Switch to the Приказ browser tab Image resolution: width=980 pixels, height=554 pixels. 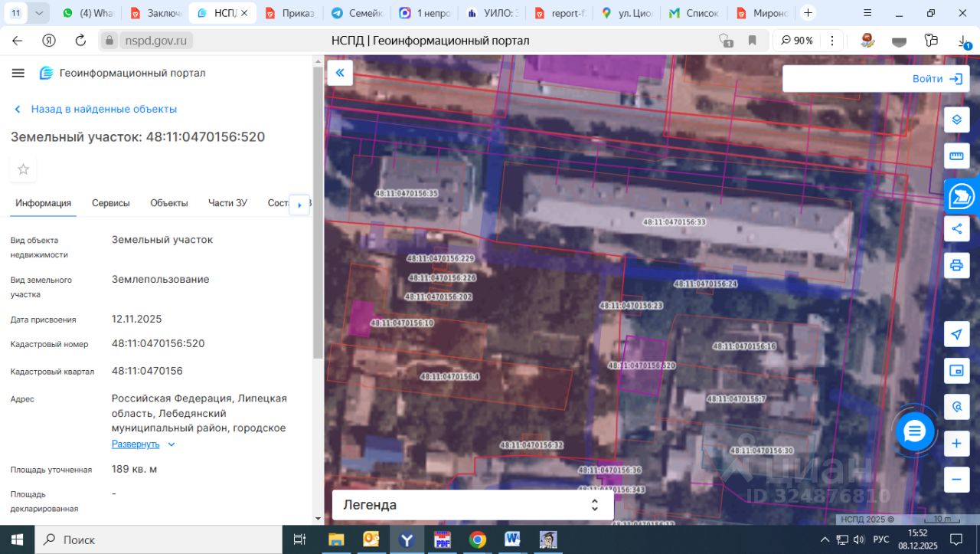[290, 13]
